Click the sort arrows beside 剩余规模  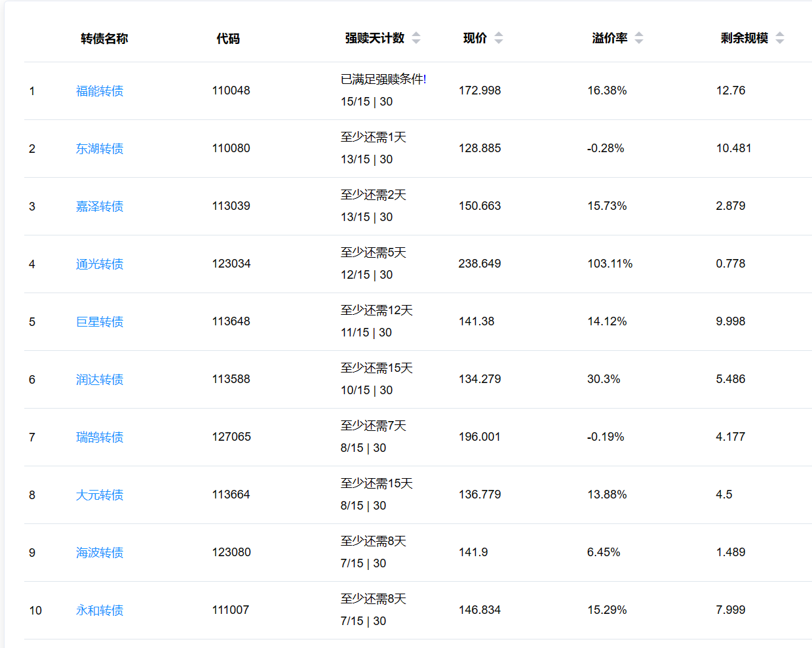(780, 38)
